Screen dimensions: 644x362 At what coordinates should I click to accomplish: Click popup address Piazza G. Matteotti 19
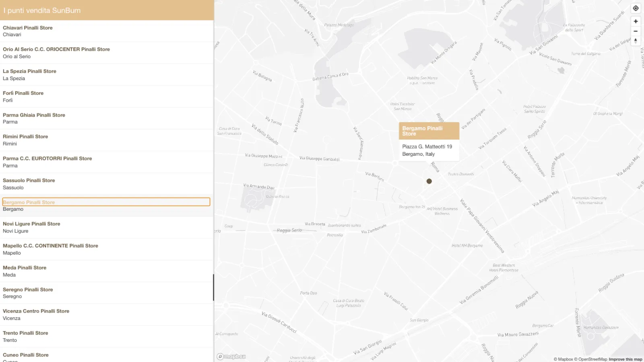pyautogui.click(x=427, y=146)
